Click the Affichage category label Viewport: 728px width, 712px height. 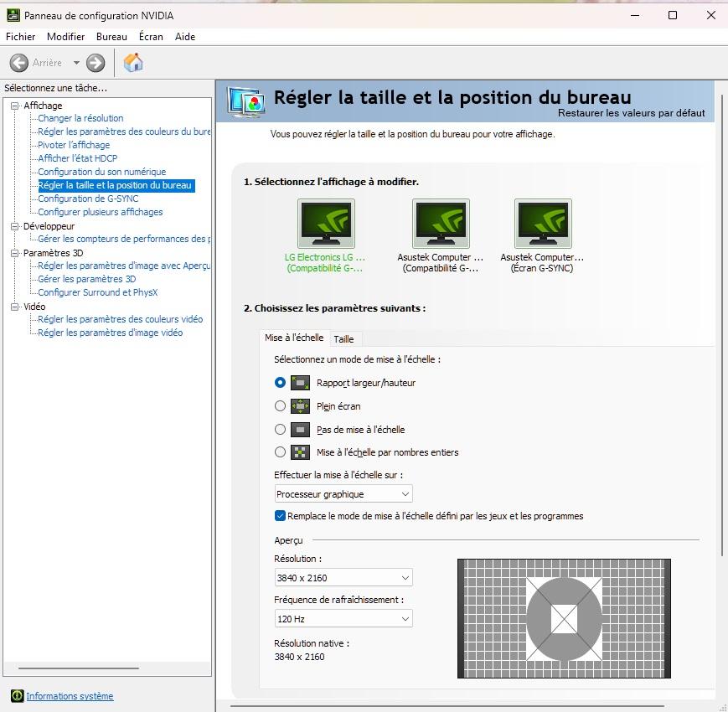pos(43,106)
